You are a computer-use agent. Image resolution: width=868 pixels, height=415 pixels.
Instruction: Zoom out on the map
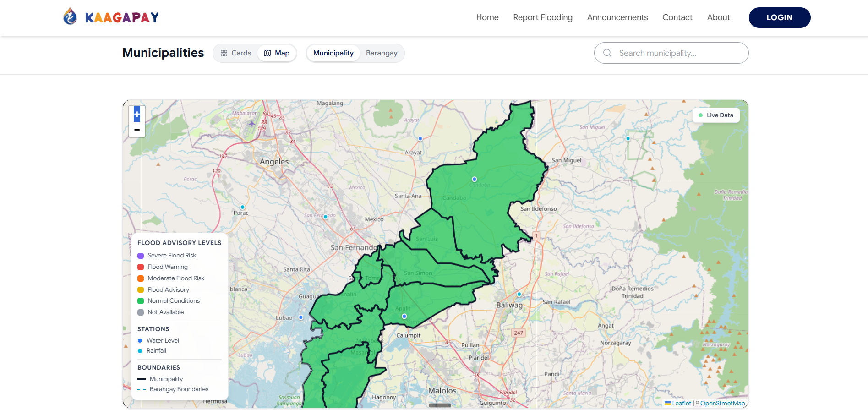click(x=137, y=130)
